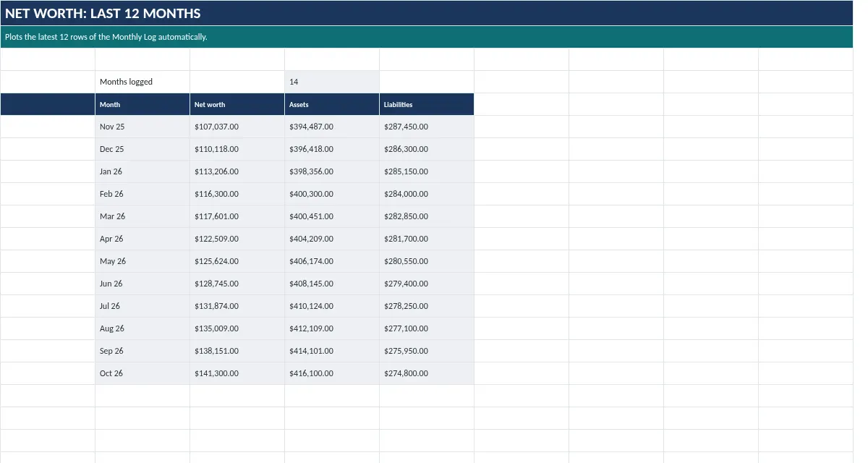Choose the liabilities cell $279,400.00
This screenshot has width=868, height=463.
(x=427, y=284)
